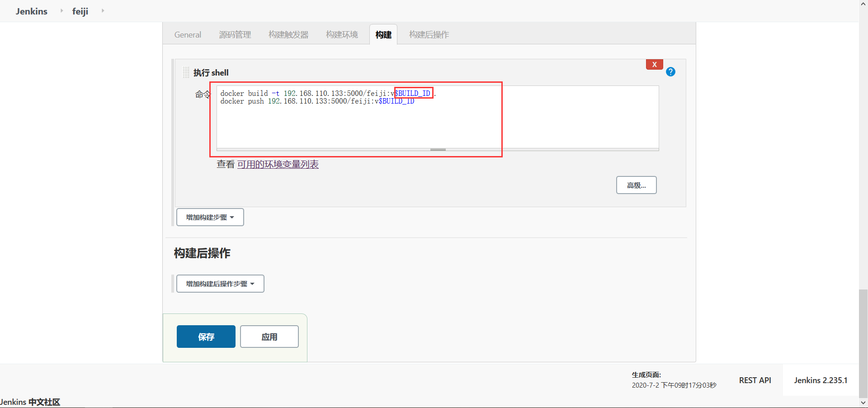Switch to the 构建后操作 tab
Screen dimensions: 868x408
[x=429, y=35]
